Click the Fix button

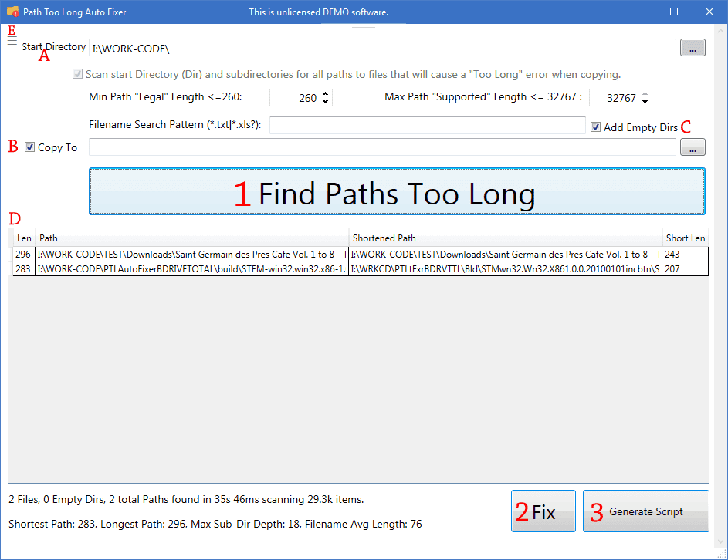point(543,511)
